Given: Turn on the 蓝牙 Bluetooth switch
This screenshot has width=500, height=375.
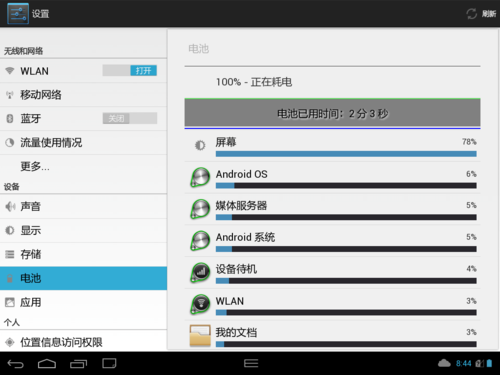Looking at the screenshot, I should click(x=130, y=118).
